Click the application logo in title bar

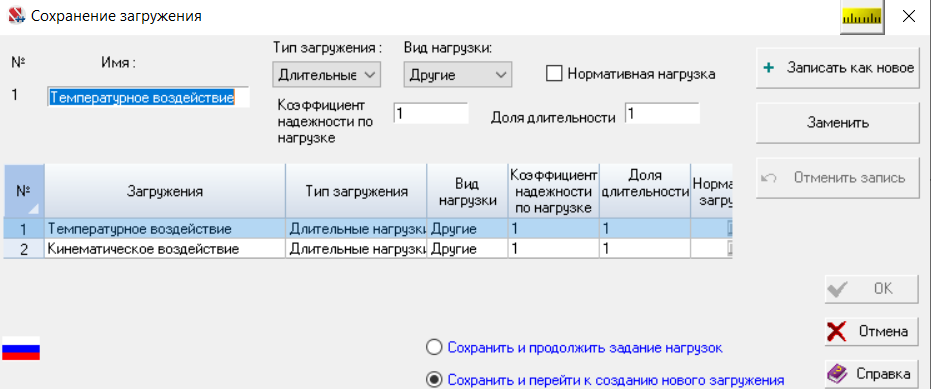pyautogui.click(x=16, y=15)
